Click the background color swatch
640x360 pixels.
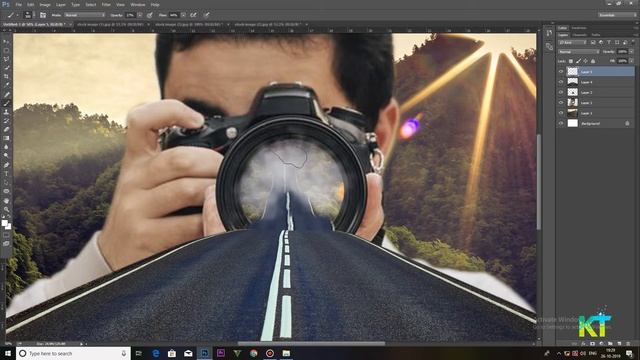[x=8, y=226]
